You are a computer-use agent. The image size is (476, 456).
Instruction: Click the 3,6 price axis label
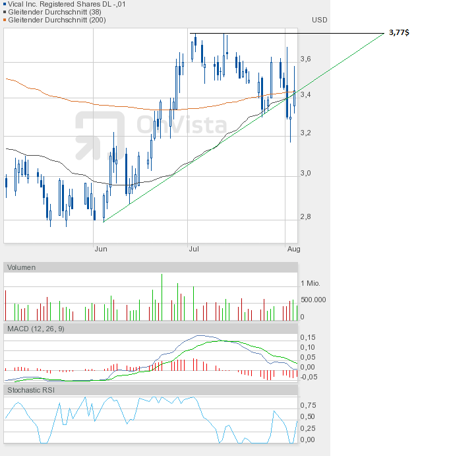click(x=306, y=59)
